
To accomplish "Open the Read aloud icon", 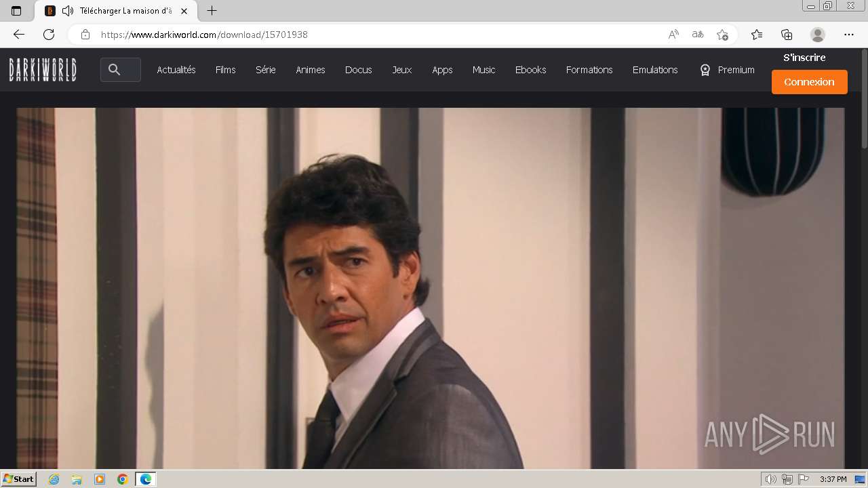I will [673, 35].
